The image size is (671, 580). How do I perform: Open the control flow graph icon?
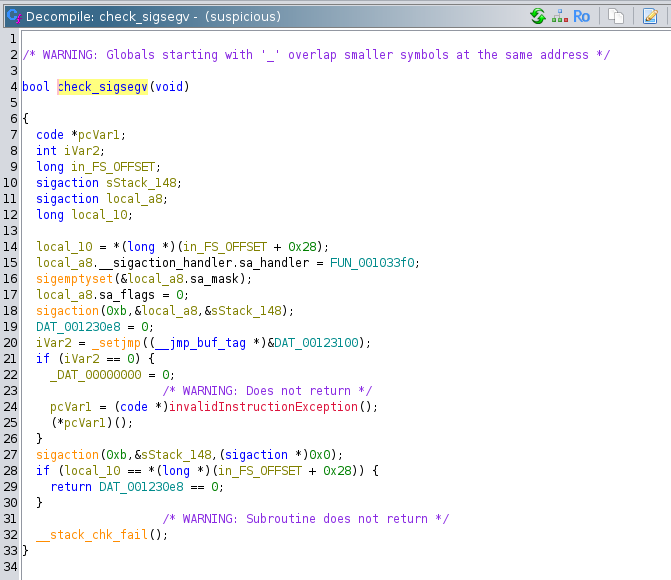[x=560, y=16]
